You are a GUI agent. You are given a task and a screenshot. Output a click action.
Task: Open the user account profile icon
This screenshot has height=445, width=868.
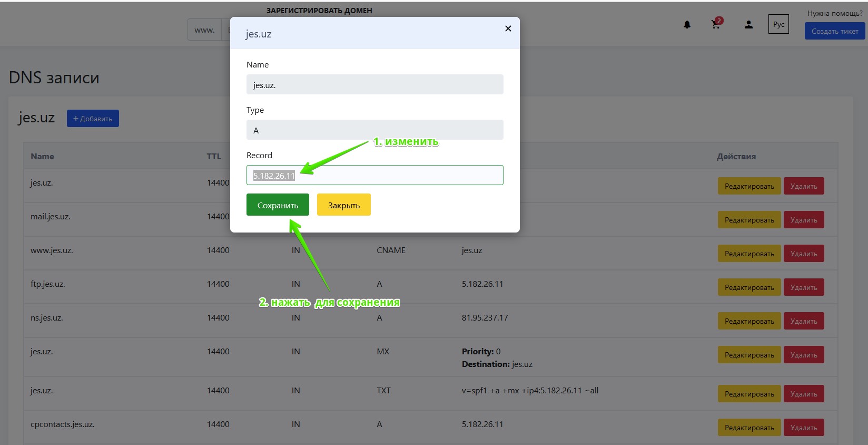click(x=748, y=25)
